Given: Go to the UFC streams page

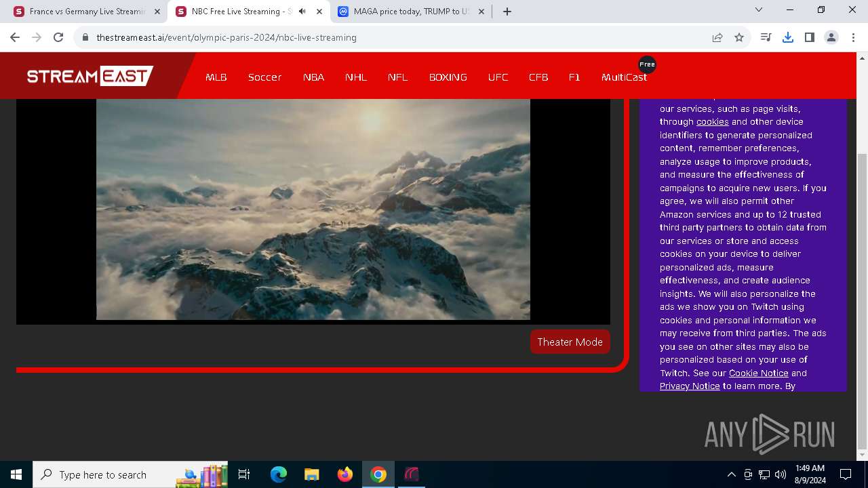Looking at the screenshot, I should click(498, 77).
